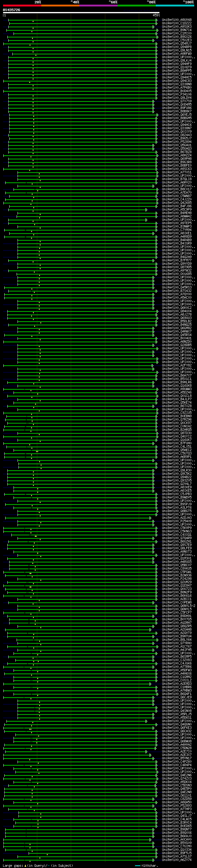
Task: Select hit label UniRef100_A5C9P9
Action: [177, 210]
